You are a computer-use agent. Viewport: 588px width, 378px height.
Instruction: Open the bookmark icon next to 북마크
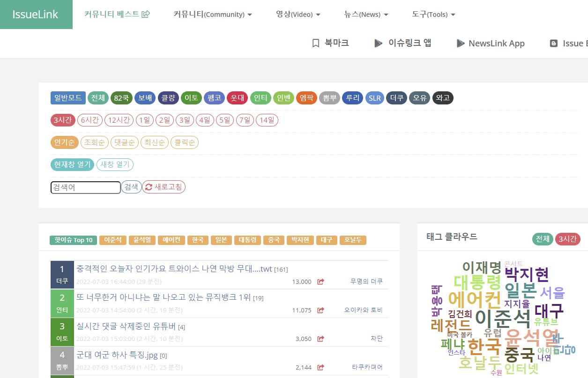coord(316,43)
